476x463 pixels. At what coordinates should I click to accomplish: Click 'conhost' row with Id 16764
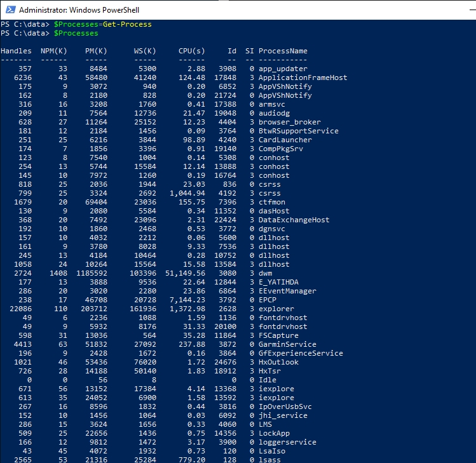[145, 175]
